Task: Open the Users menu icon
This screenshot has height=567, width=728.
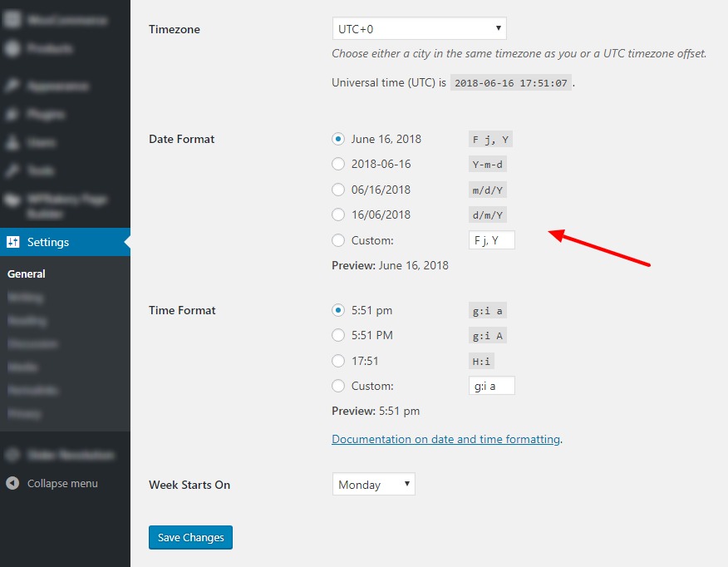Action: [x=13, y=143]
